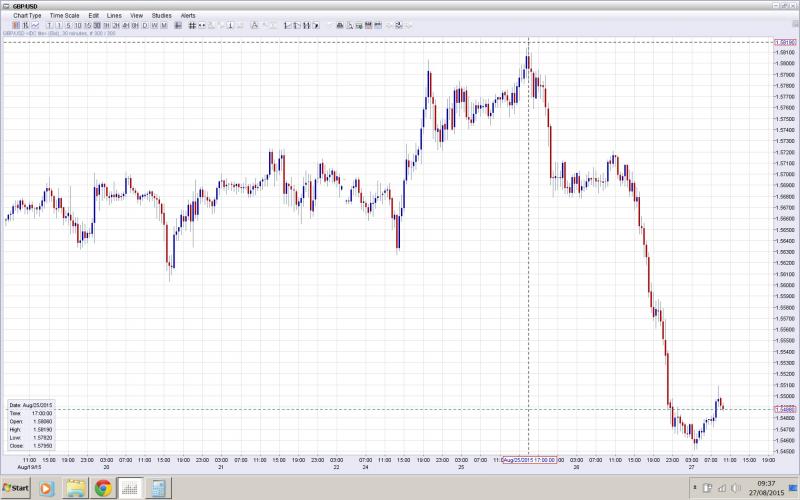Click the print chart icon
This screenshot has width=800, height=500.
coord(340,25)
